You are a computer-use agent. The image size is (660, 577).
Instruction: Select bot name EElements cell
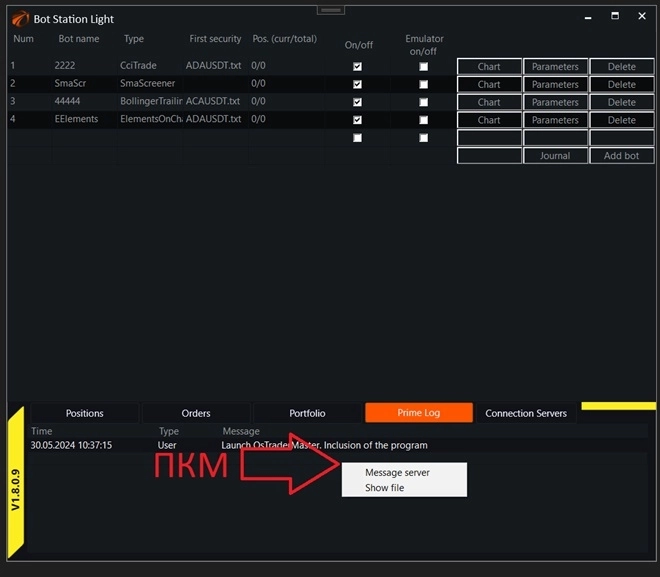[84, 119]
